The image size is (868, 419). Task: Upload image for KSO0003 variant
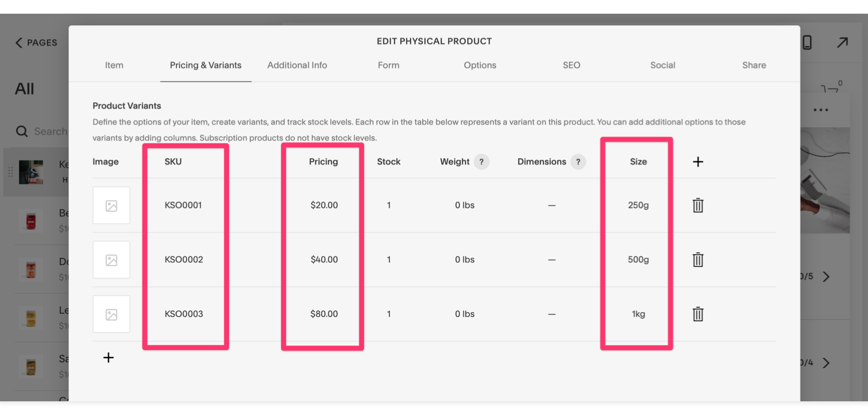click(x=111, y=315)
